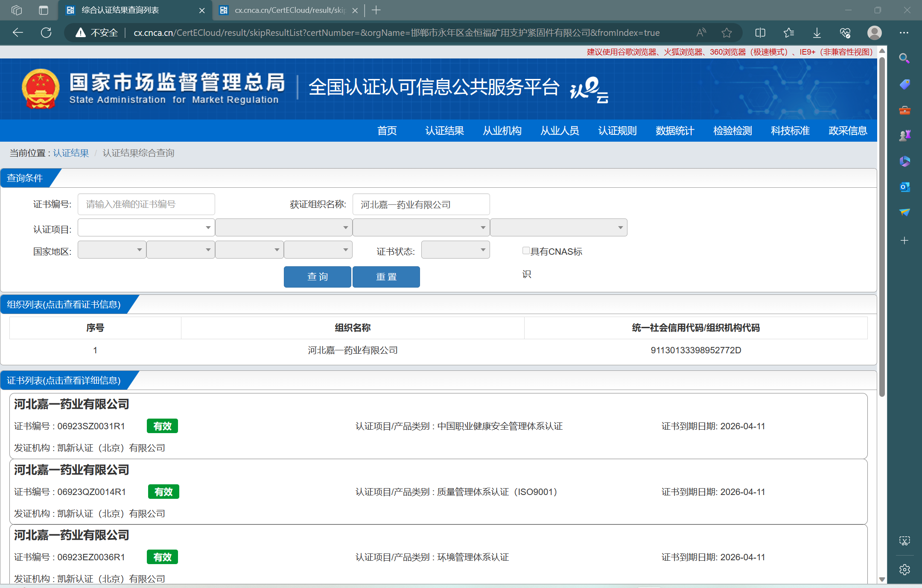Click the 重置 reset button
Viewport: 922px width, 588px height.
pyautogui.click(x=386, y=277)
